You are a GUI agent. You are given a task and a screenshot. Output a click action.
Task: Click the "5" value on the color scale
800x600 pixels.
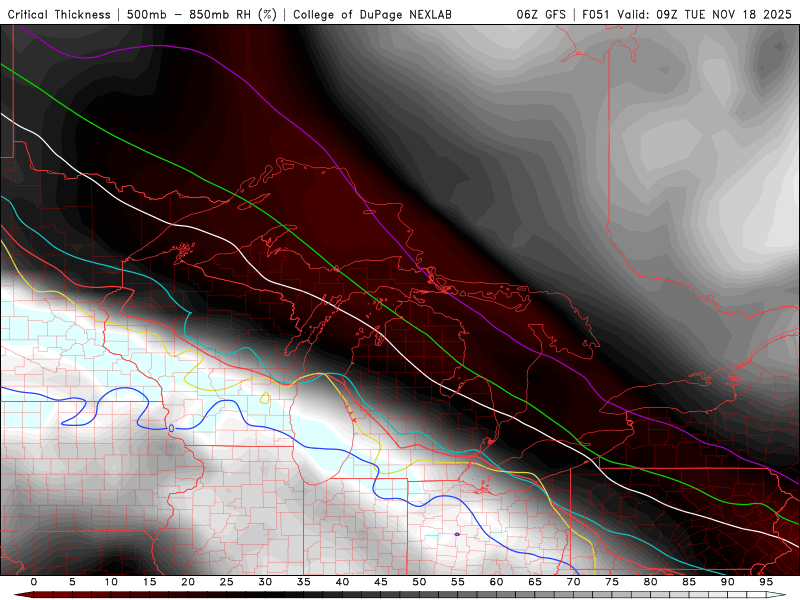click(x=72, y=582)
